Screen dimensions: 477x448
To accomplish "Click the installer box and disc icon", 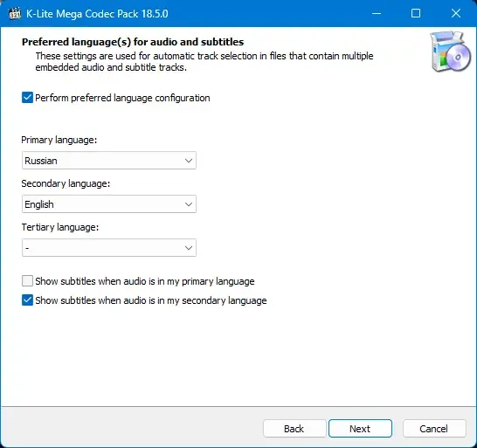I will [x=451, y=52].
